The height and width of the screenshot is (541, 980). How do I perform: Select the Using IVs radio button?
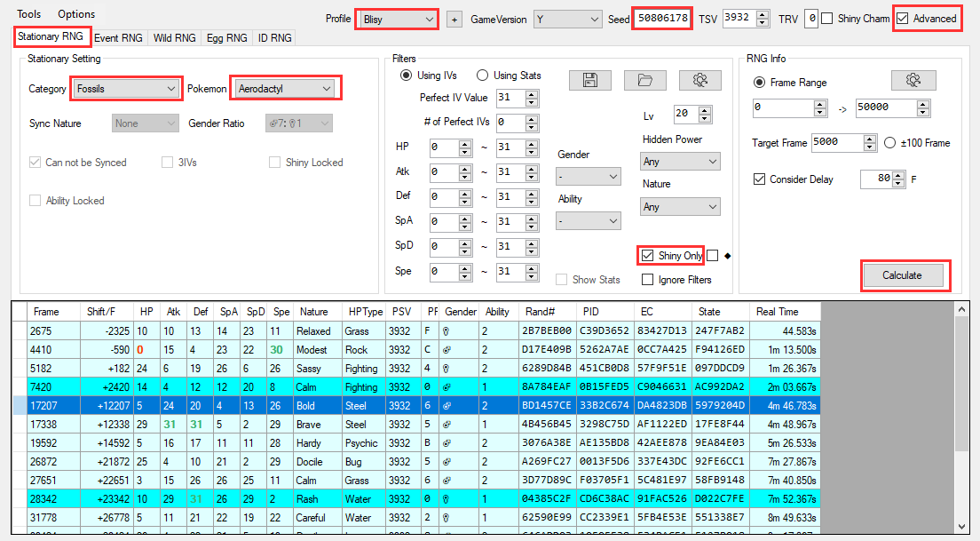point(407,75)
